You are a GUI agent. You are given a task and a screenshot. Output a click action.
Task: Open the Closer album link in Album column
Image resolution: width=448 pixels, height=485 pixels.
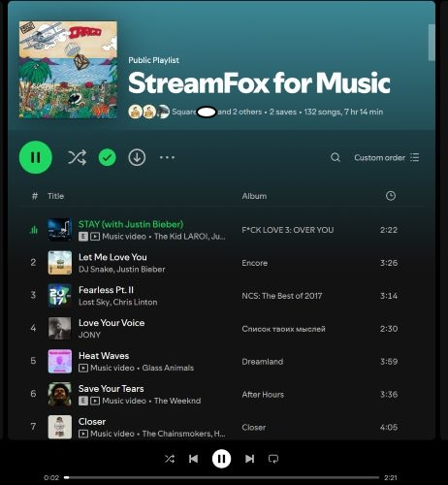pyautogui.click(x=254, y=428)
